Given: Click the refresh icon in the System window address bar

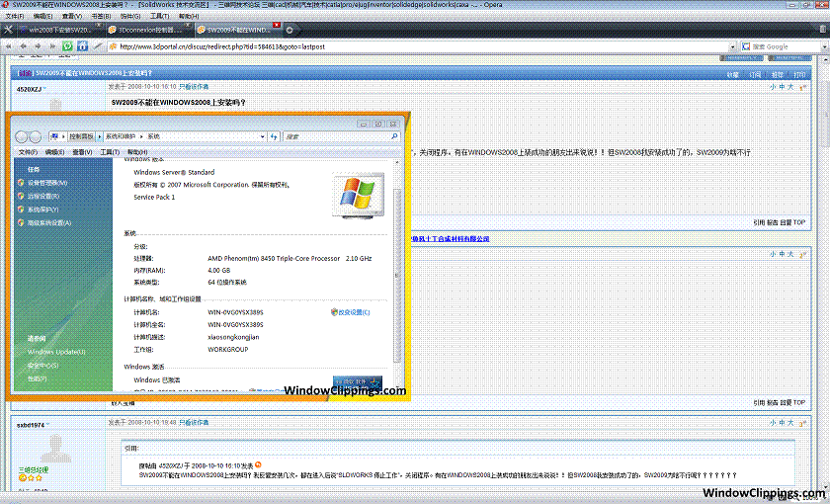Looking at the screenshot, I should tap(274, 136).
